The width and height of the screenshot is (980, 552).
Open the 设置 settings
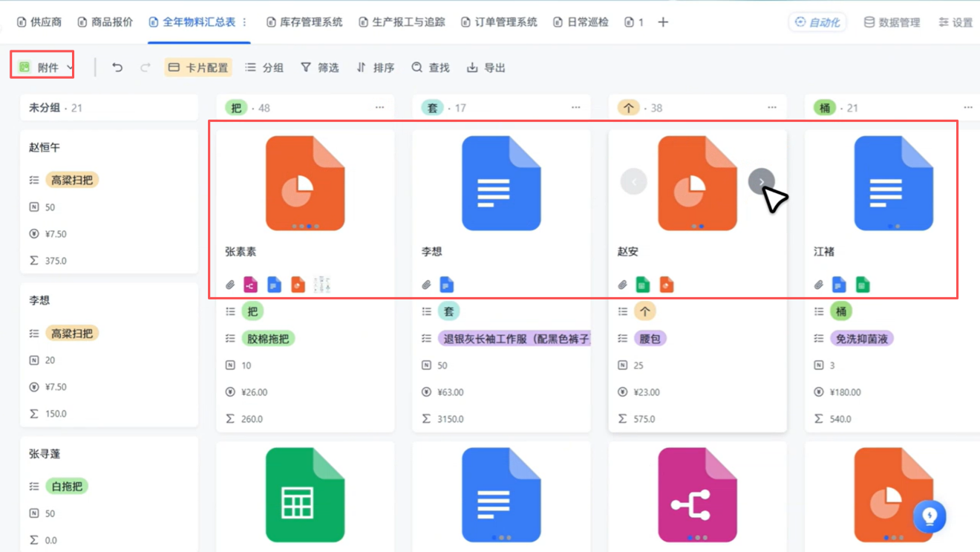point(955,22)
